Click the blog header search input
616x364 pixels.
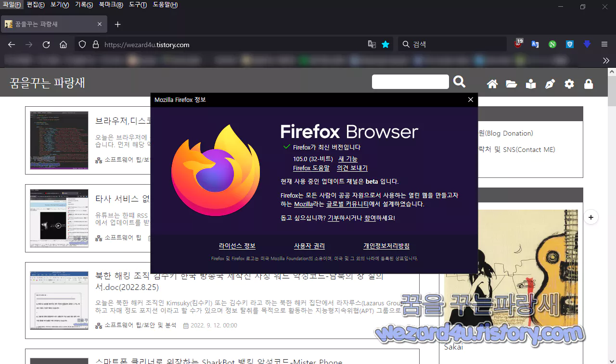click(x=411, y=82)
